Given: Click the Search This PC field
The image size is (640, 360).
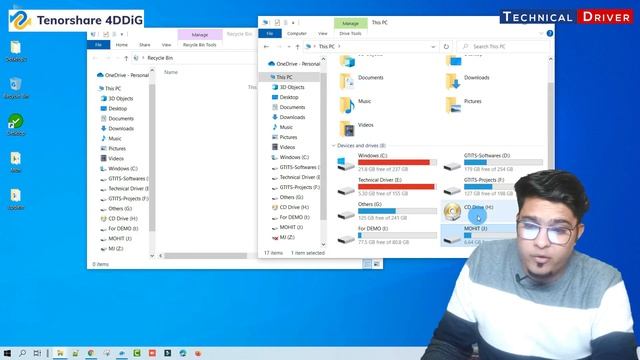Looking at the screenshot, I should click(x=504, y=47).
